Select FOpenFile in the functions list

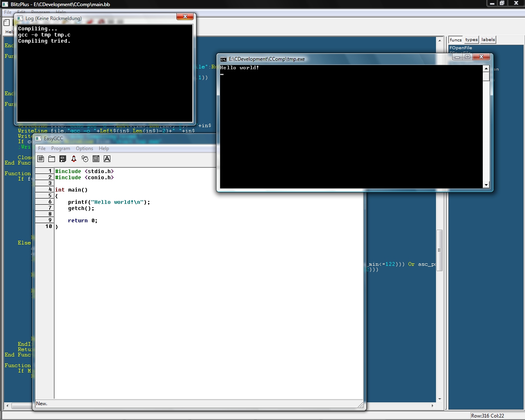(x=461, y=48)
